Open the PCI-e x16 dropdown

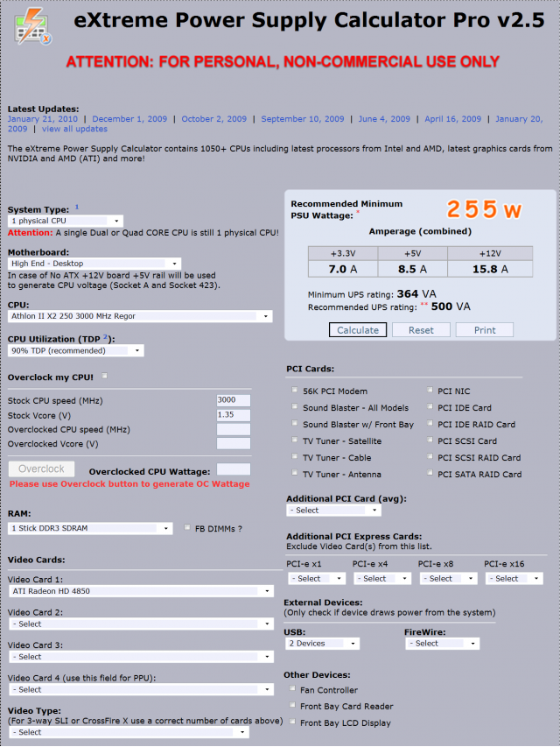pos(514,579)
